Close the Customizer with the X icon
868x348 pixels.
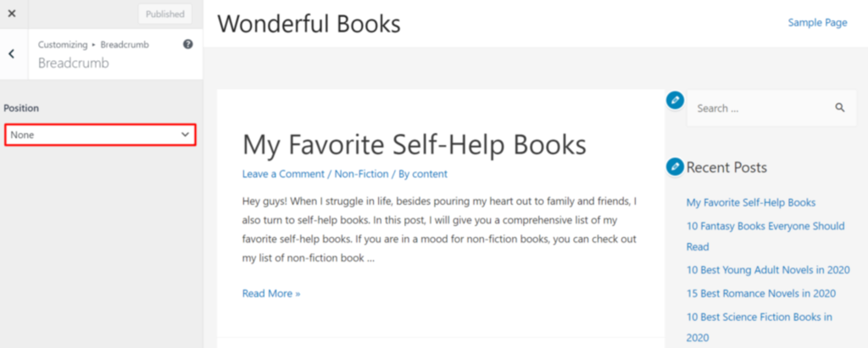coord(12,14)
